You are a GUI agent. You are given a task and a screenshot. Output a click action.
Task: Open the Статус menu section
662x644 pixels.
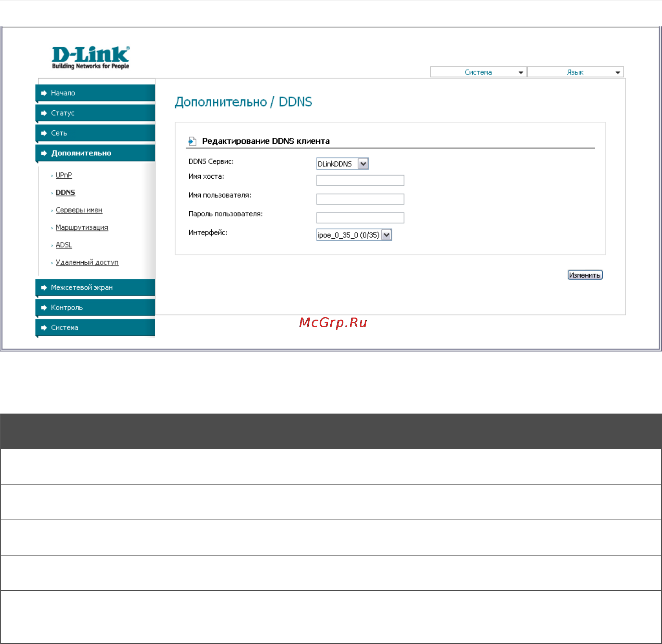tap(95, 113)
